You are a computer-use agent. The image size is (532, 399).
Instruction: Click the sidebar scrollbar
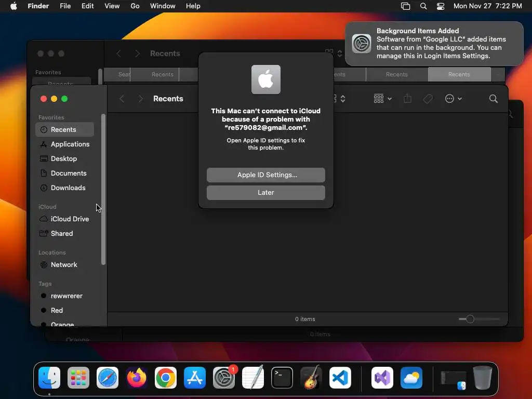tap(103, 189)
